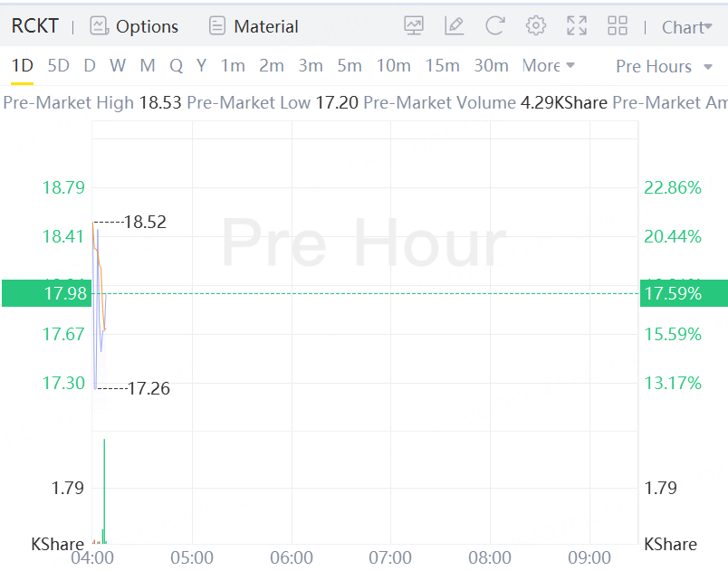Open the multi-chart grid layout
The height and width of the screenshot is (571, 728).
coord(618,26)
